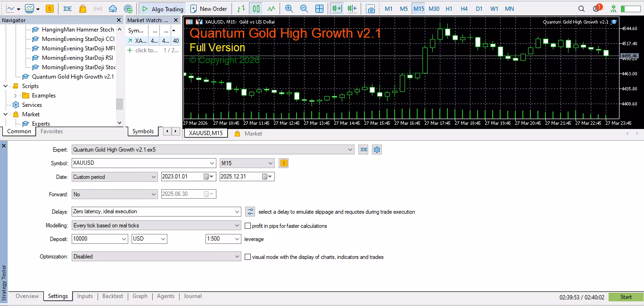
Task: Open the IDE MetaEditor toolbar button
Action: 67,8
